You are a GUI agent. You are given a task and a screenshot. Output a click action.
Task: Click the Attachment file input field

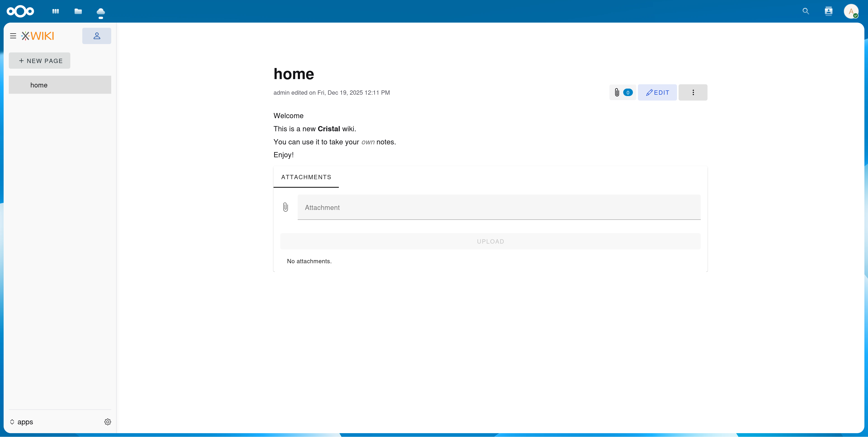pos(499,207)
